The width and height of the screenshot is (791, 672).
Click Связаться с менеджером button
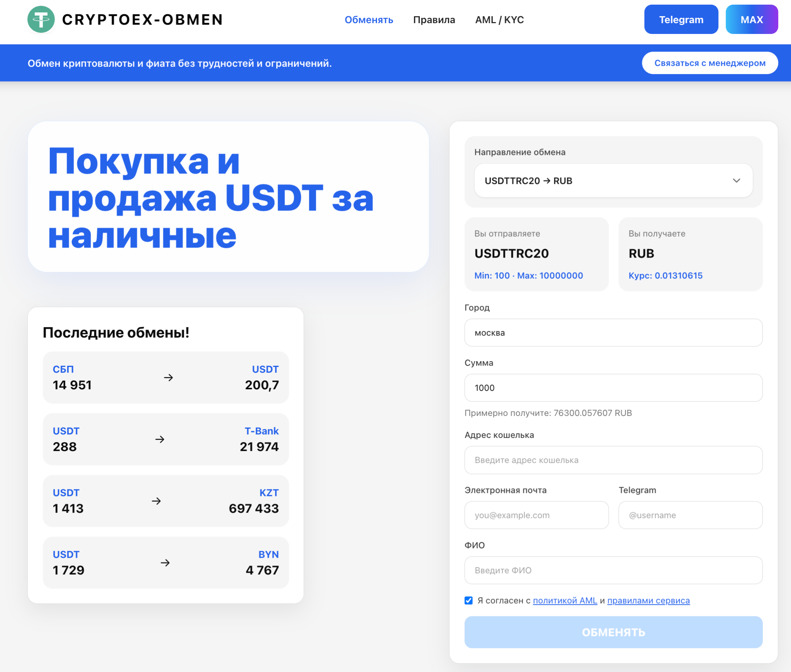(x=710, y=63)
